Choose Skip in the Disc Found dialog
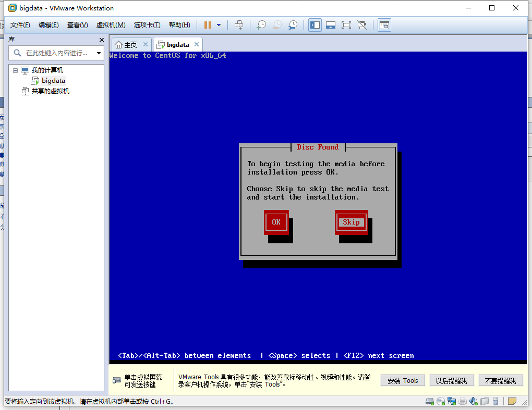 (351, 222)
